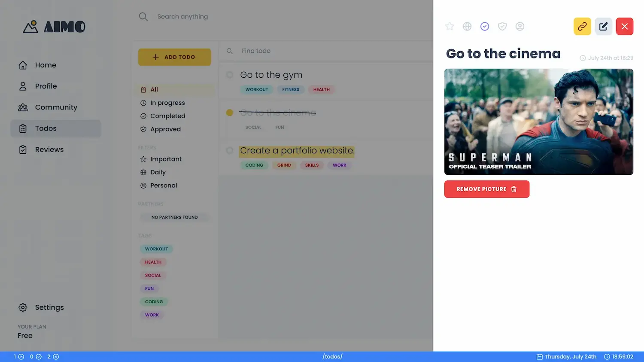Open the Go to the gym todo
Image resolution: width=644 pixels, height=362 pixels.
coord(271,75)
